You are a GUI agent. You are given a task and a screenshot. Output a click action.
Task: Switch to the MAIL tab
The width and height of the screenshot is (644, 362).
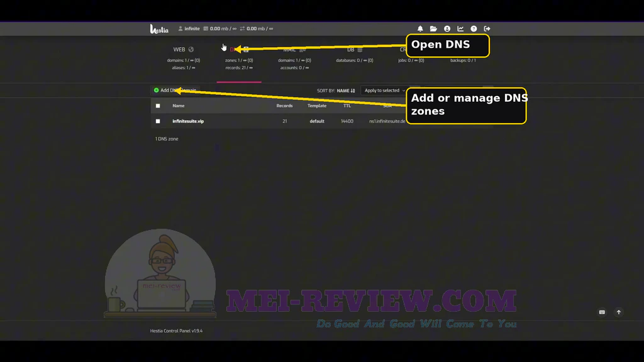(x=294, y=58)
